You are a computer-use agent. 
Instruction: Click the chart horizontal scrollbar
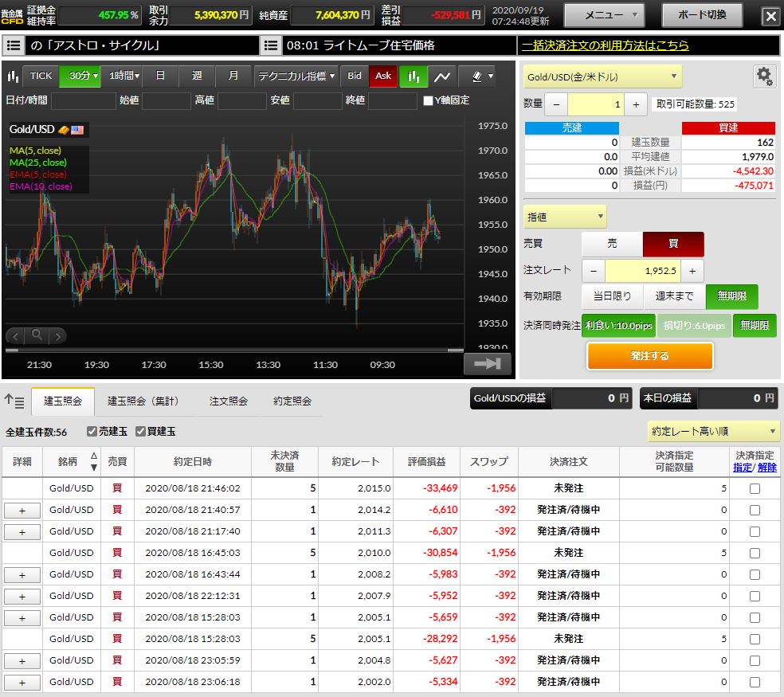pyautogui.click(x=234, y=350)
